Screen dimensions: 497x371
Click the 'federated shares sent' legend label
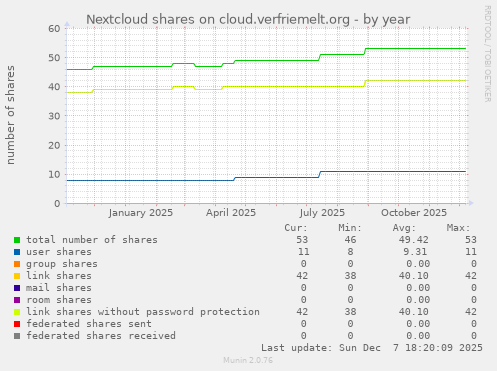[x=89, y=324]
